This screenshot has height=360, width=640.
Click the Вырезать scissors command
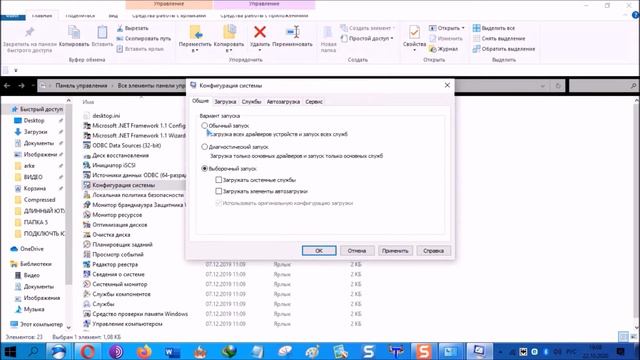133,28
